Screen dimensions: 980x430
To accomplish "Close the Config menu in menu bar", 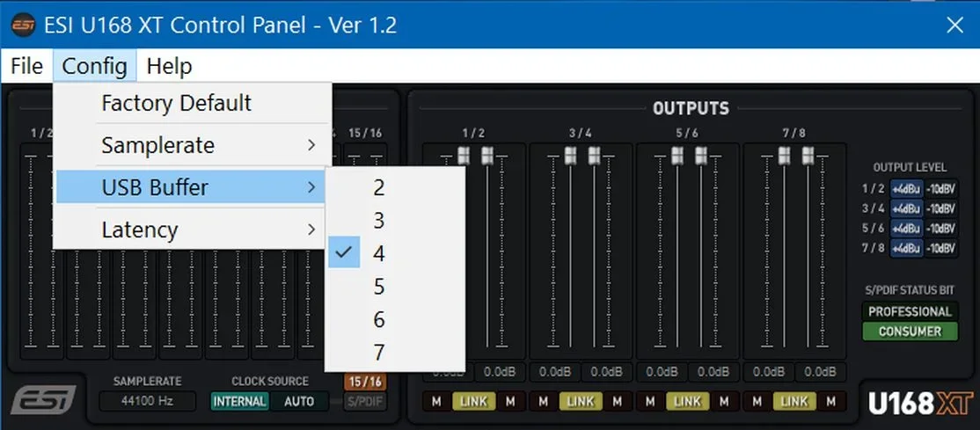I will 94,66.
